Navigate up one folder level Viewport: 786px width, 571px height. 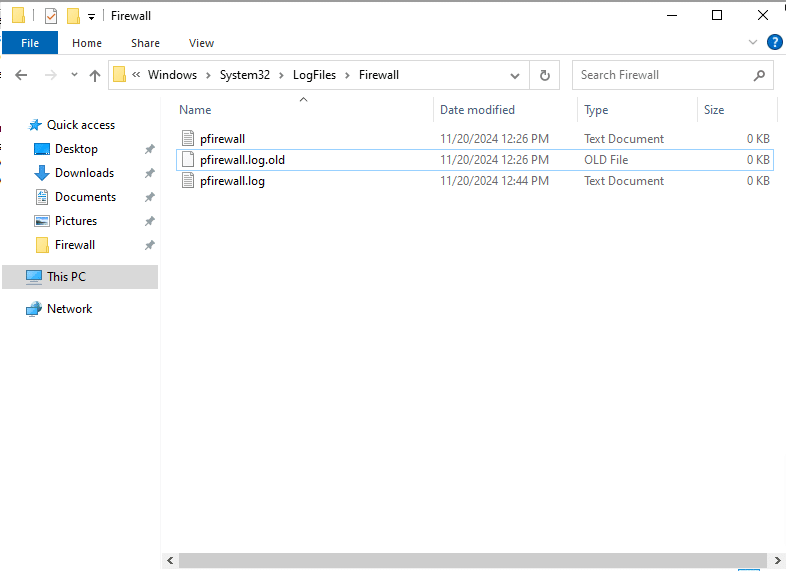pos(95,75)
